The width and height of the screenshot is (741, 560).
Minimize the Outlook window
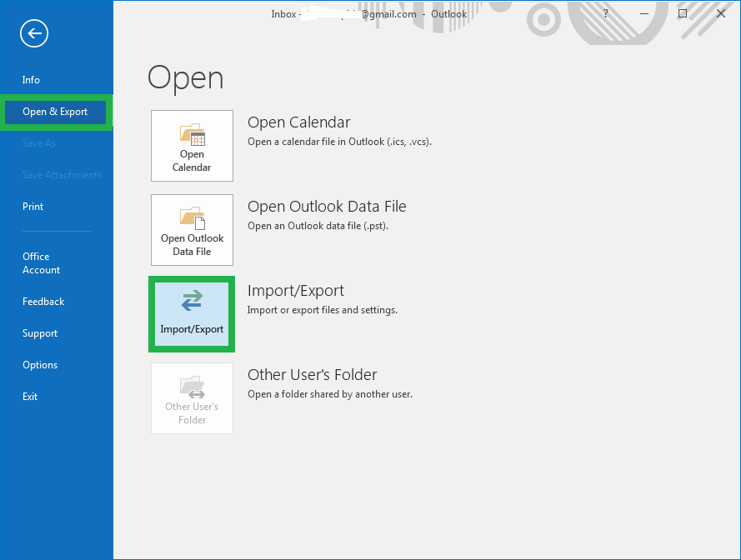pyautogui.click(x=643, y=13)
